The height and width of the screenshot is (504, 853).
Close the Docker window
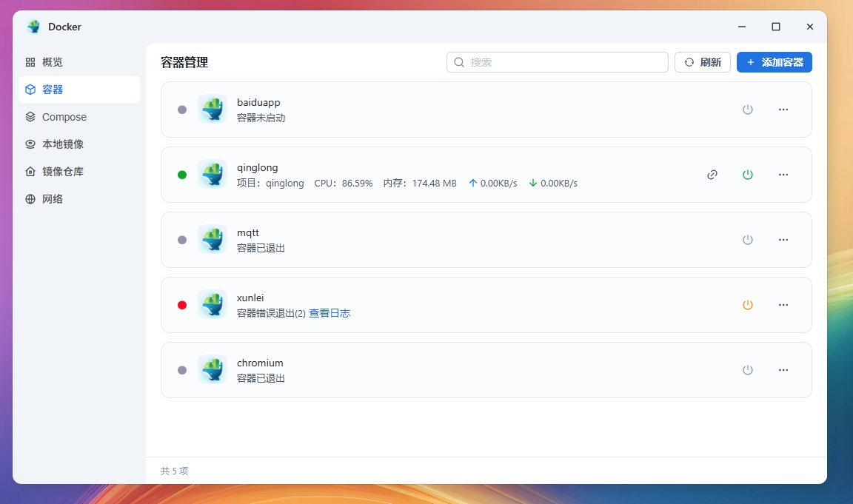pyautogui.click(x=809, y=27)
